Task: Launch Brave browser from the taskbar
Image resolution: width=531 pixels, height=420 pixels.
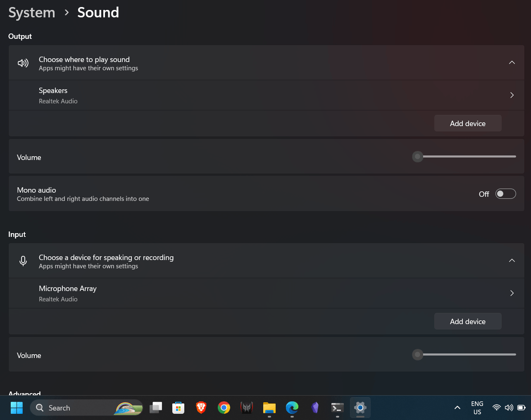Action: tap(201, 408)
